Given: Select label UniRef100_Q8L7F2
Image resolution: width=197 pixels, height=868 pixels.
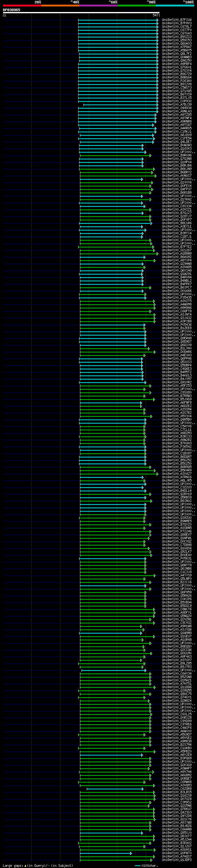Looking at the screenshot, I should coord(176,54).
